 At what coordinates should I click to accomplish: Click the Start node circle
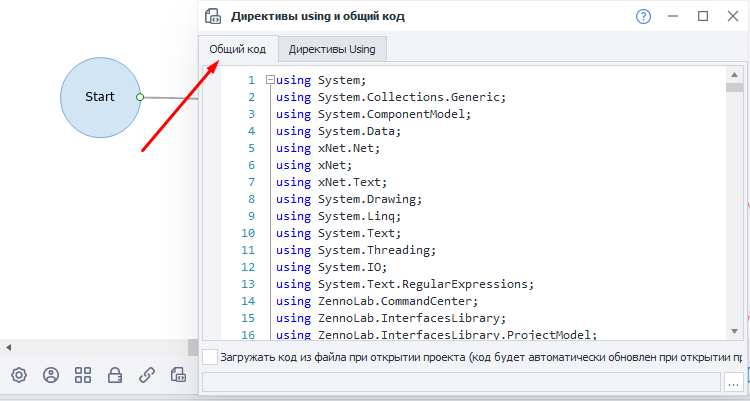tap(99, 97)
